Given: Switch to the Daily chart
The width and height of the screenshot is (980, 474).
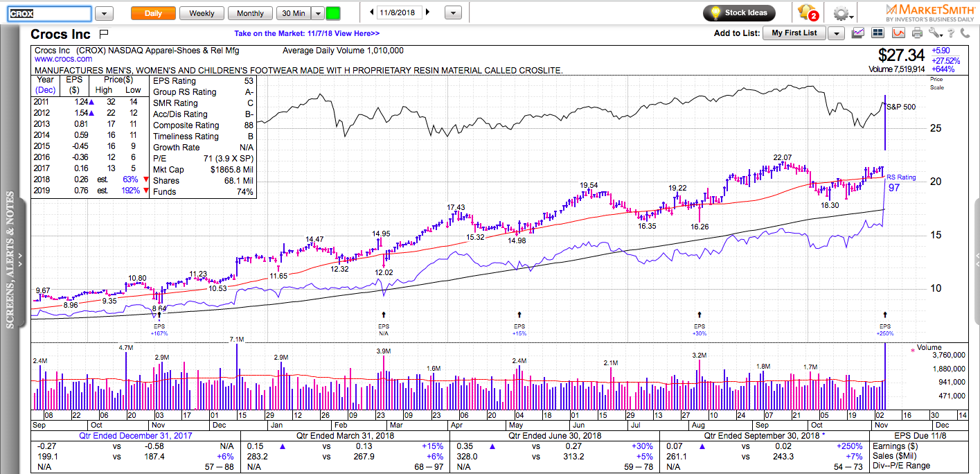Looking at the screenshot, I should point(153,13).
